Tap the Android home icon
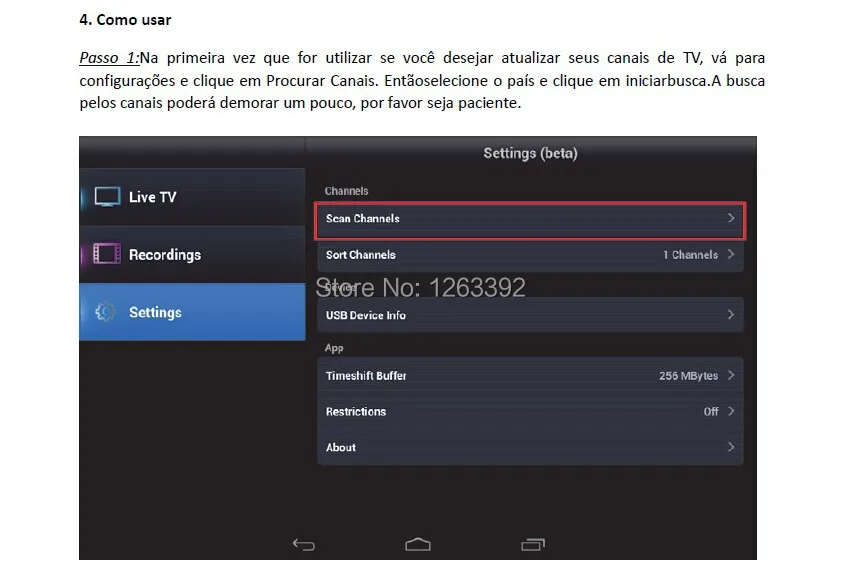This screenshot has width=841, height=576. click(418, 544)
